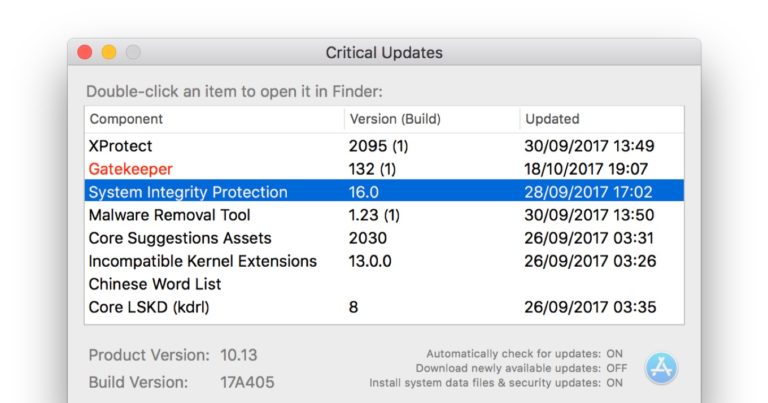Screen dimensions: 768x403
Task: Sort by Version (Build) column header
Action: coord(395,119)
